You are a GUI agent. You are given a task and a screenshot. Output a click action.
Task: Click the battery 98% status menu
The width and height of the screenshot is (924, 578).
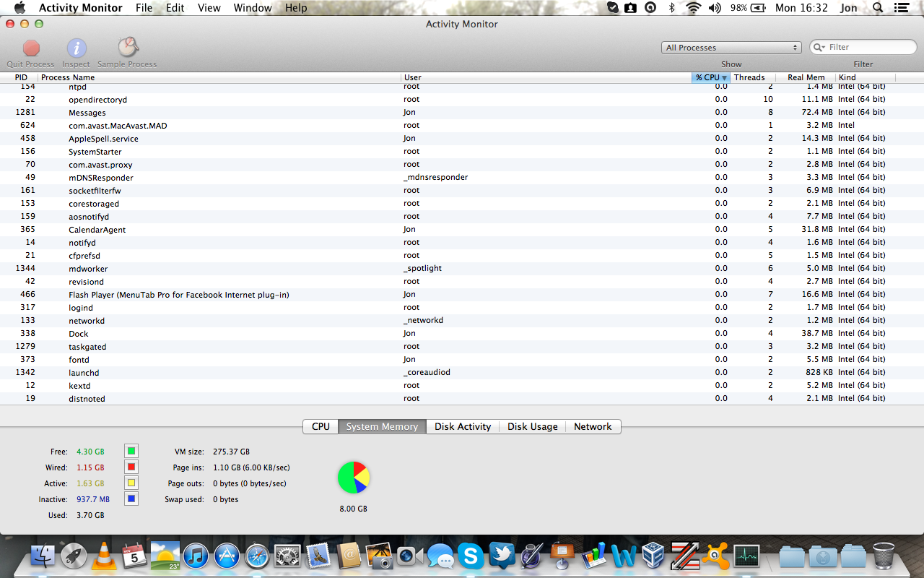tap(748, 8)
